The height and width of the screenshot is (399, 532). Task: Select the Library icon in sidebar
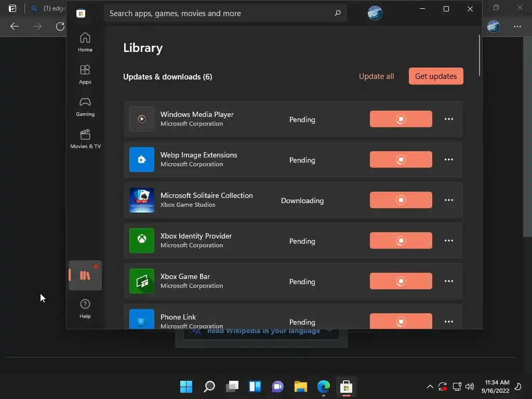point(85,275)
